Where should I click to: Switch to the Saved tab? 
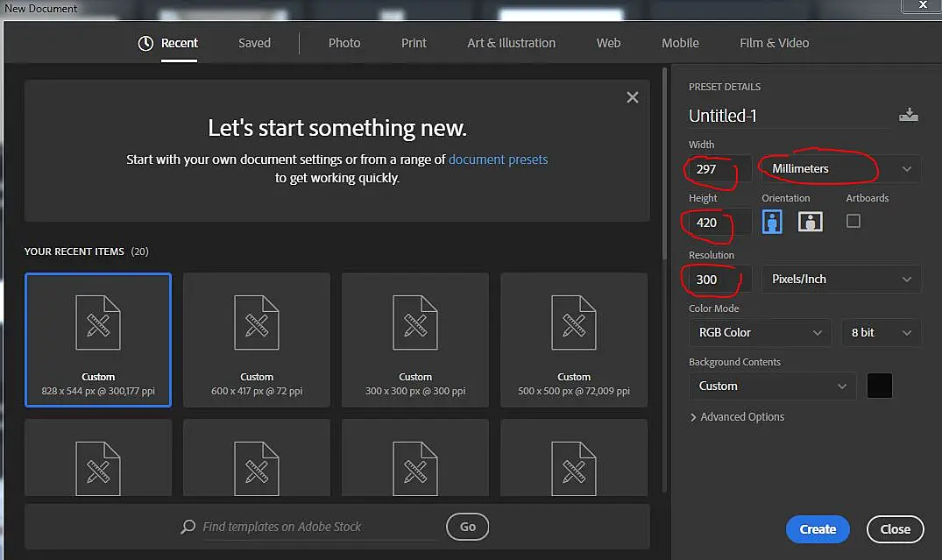coord(254,43)
